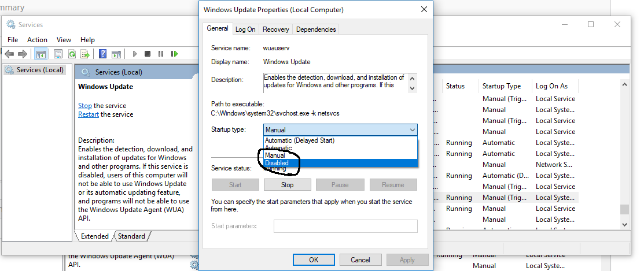Maximize the Services window
The width and height of the screenshot is (644, 271).
click(x=591, y=25)
